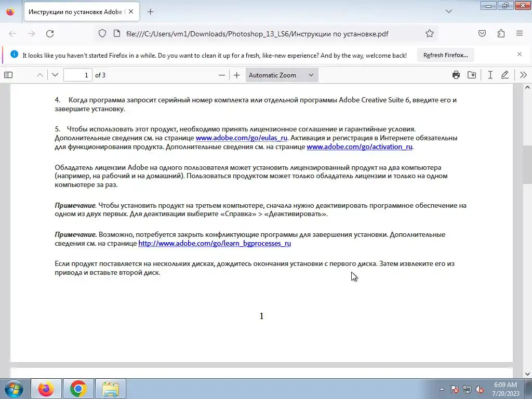Select the text annotation tool

coord(490,75)
